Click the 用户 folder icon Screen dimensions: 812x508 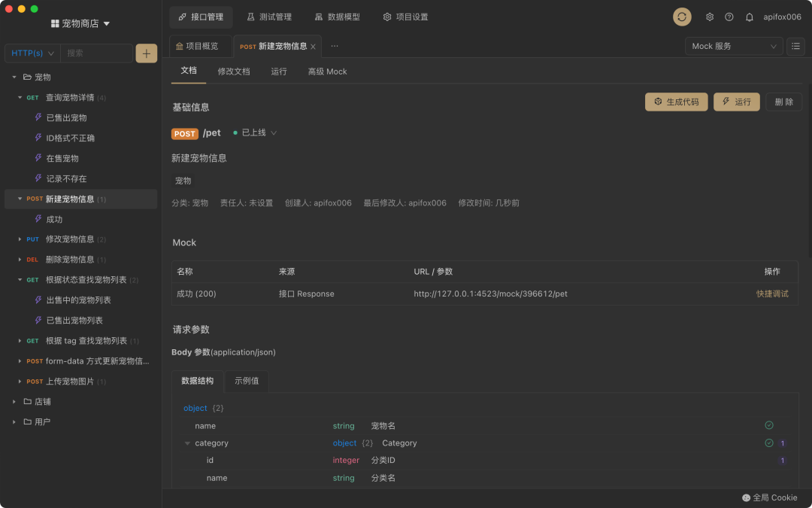click(x=28, y=422)
